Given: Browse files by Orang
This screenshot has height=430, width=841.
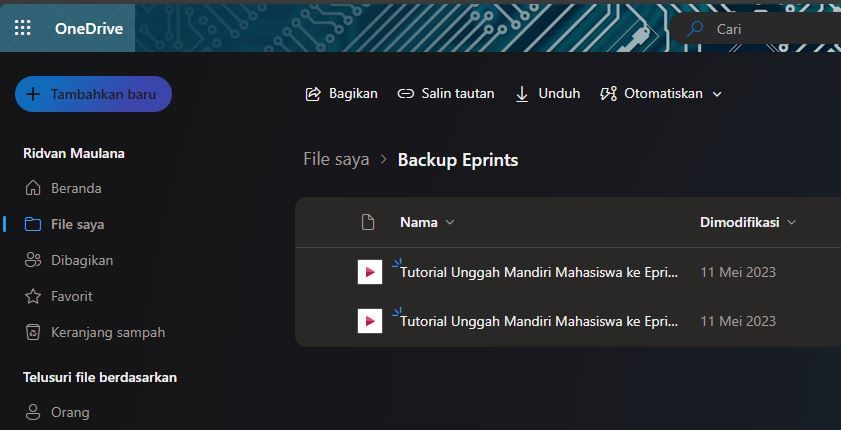Looking at the screenshot, I should click(70, 412).
